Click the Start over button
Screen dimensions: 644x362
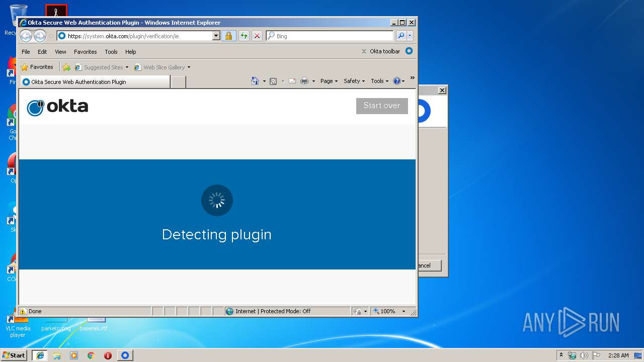(382, 106)
